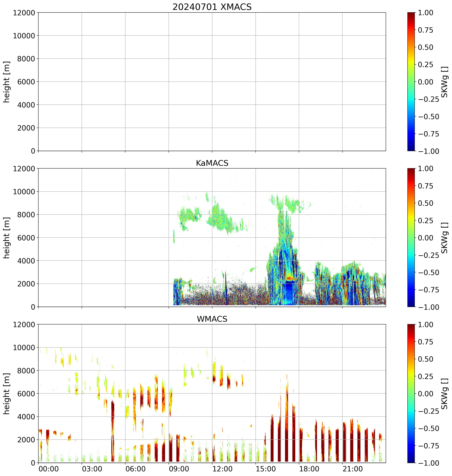
Task: Click the 09:00 time axis label
Action: pyautogui.click(x=179, y=469)
